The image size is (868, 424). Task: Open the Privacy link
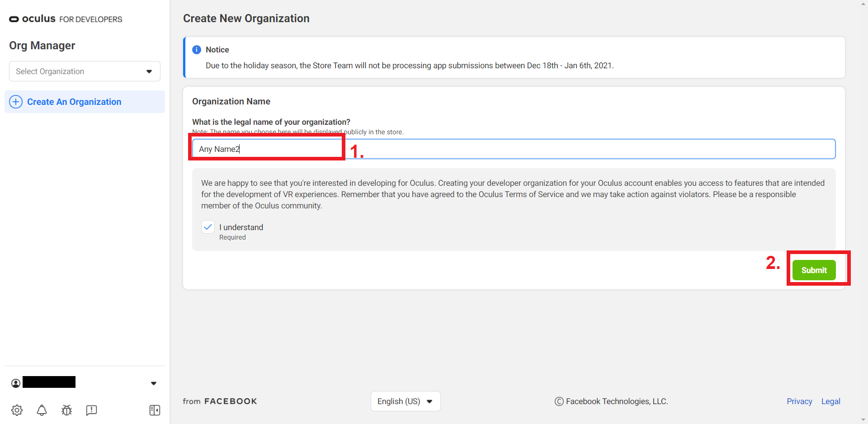coord(799,401)
